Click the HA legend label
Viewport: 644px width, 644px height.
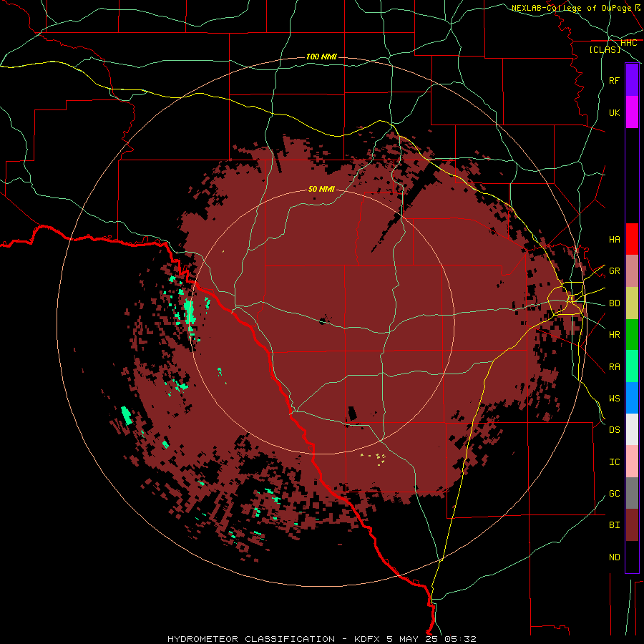pos(614,239)
